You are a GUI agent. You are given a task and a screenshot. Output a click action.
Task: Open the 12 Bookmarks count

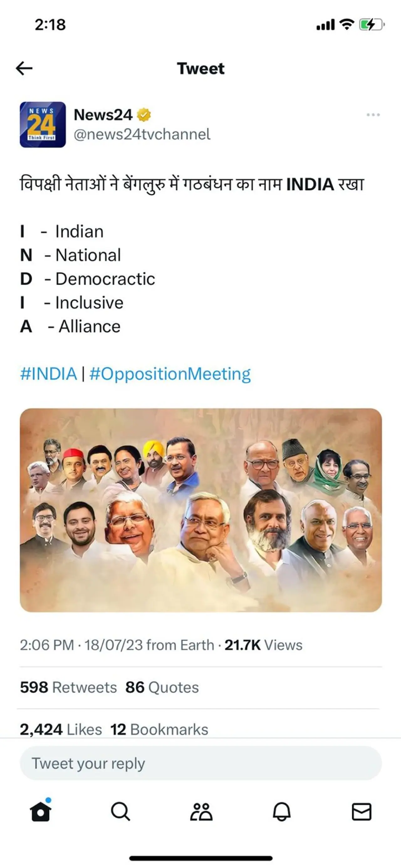(159, 730)
